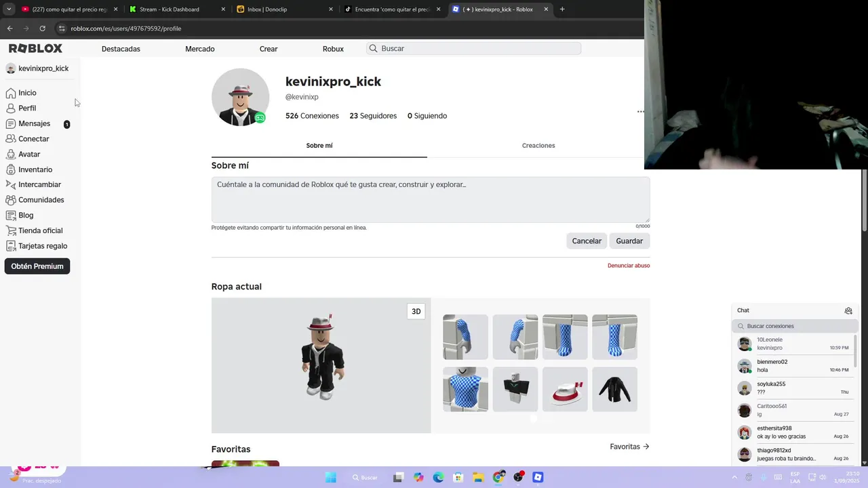Open chat with soyluka255

(793, 388)
